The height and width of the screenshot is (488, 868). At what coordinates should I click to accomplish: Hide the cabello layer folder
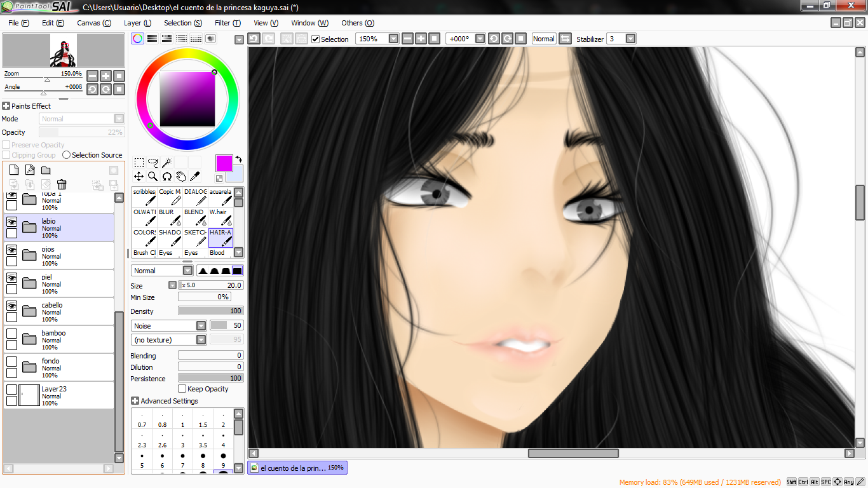click(11, 306)
